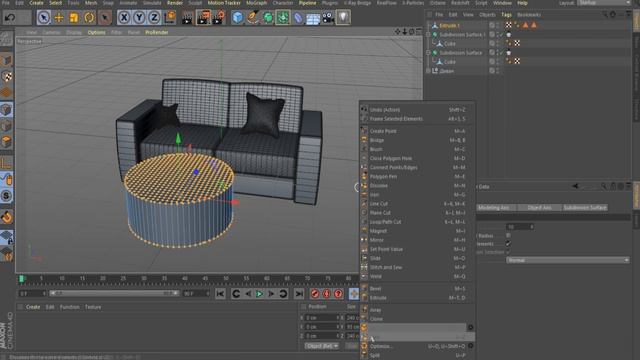This screenshot has height=360, width=640.
Task: Click the Light bulb icon
Action: coord(343,18)
